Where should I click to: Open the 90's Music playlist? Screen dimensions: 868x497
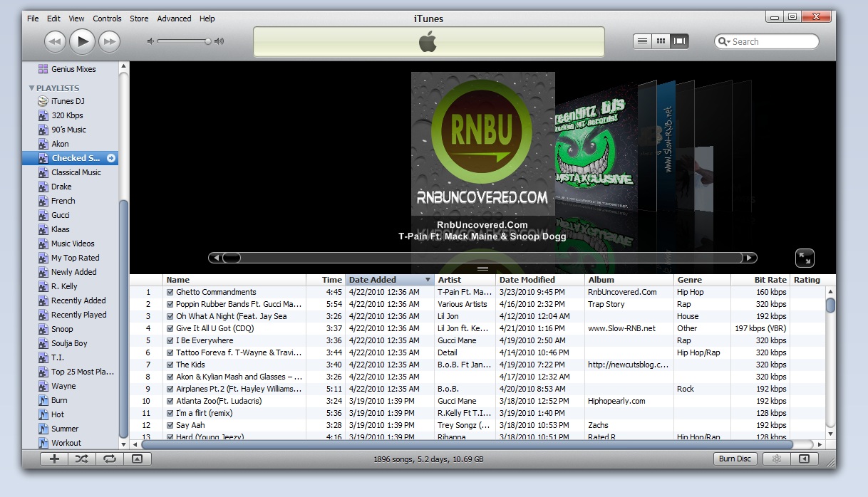point(68,130)
